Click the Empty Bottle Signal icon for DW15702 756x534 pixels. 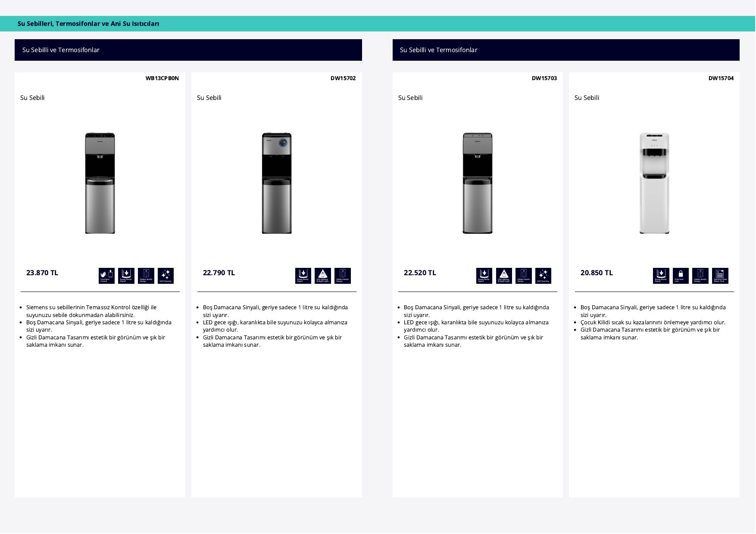pos(303,276)
